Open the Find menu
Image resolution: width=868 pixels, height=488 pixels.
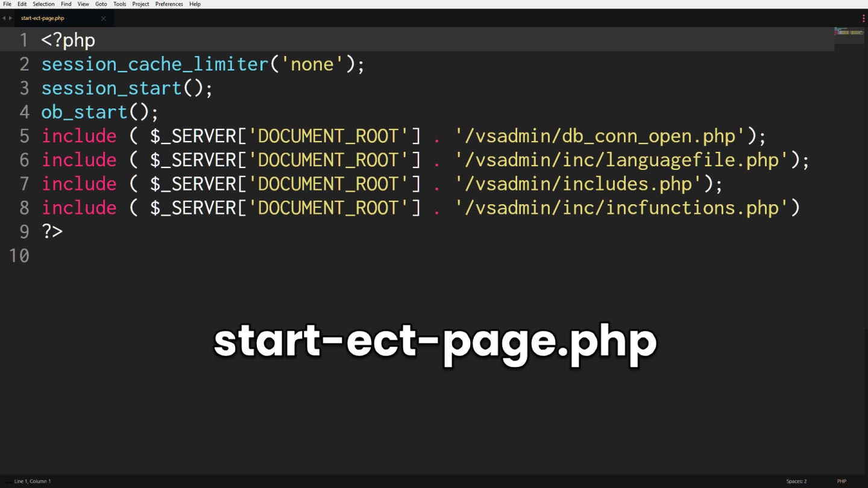click(66, 4)
